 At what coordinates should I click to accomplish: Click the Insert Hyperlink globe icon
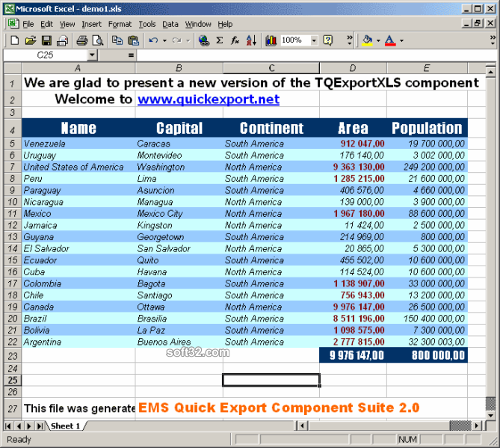(x=204, y=40)
